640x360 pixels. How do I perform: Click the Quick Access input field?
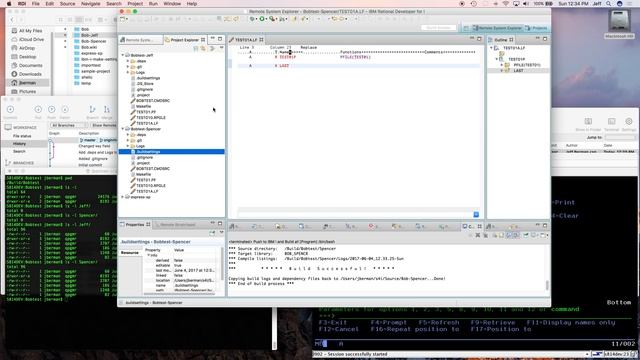pyautogui.click(x=439, y=28)
